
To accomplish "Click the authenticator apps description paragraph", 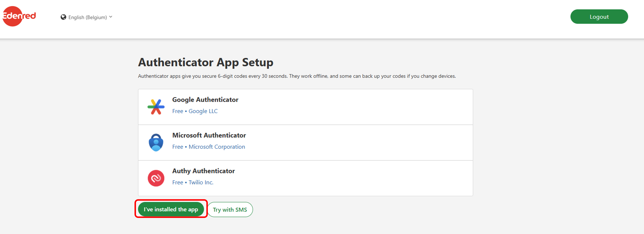I will pyautogui.click(x=297, y=76).
